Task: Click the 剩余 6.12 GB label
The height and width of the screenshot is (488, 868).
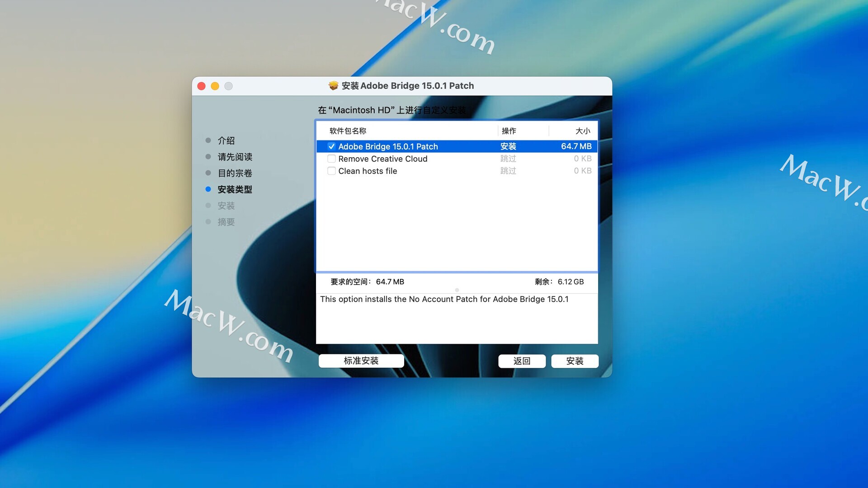Action: click(559, 282)
